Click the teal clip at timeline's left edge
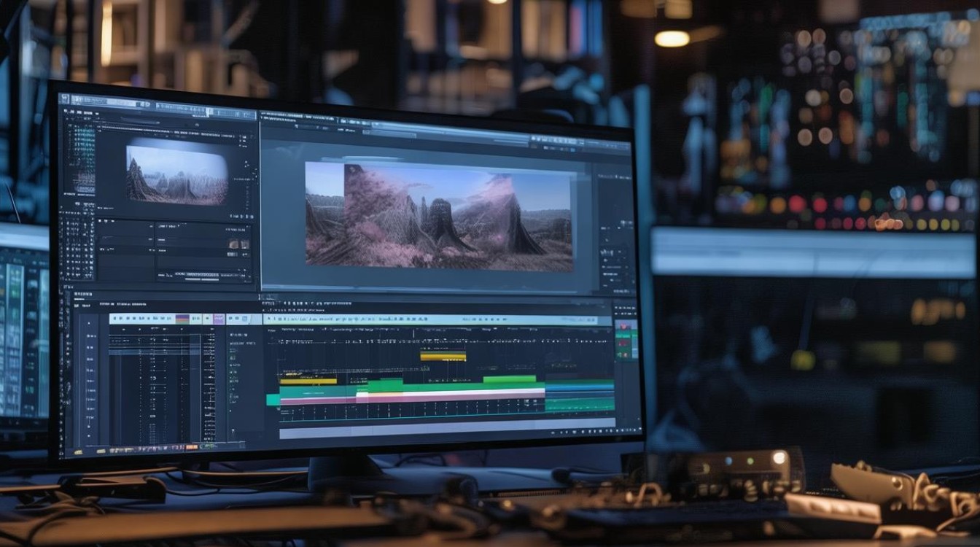Image resolution: width=980 pixels, height=547 pixels. (x=273, y=399)
